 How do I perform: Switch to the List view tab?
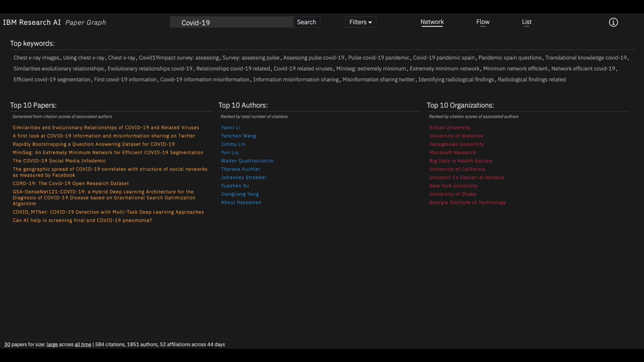(x=526, y=22)
